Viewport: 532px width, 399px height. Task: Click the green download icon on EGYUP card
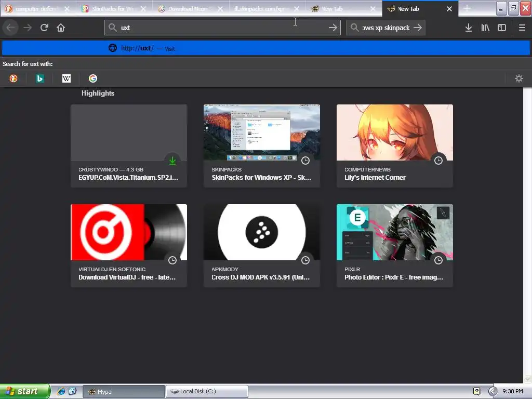tap(172, 161)
